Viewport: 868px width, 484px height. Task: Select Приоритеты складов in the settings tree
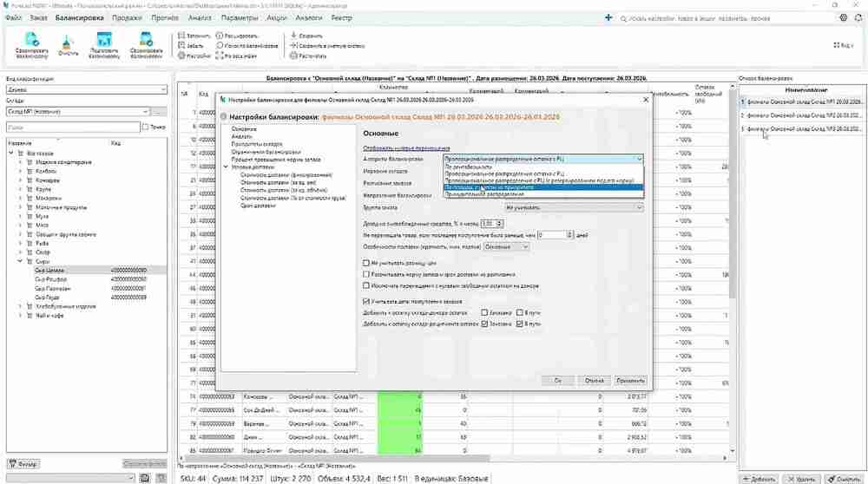(257, 144)
